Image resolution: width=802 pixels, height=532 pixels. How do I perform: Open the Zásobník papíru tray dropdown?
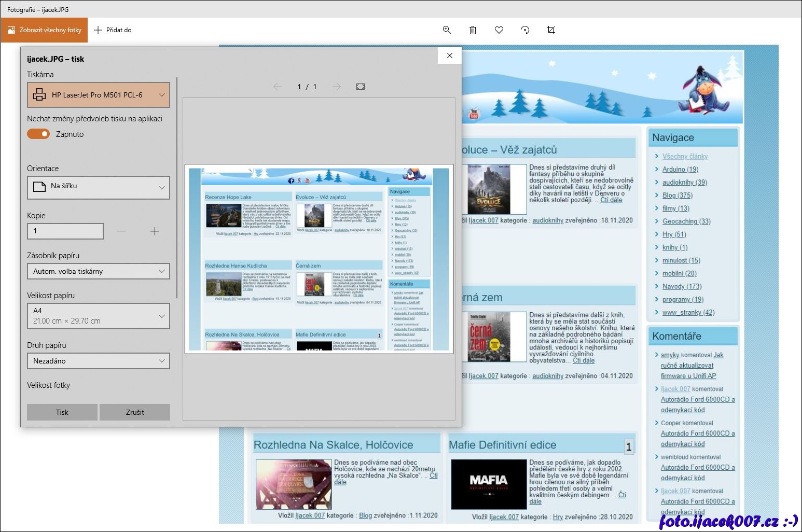pos(99,271)
